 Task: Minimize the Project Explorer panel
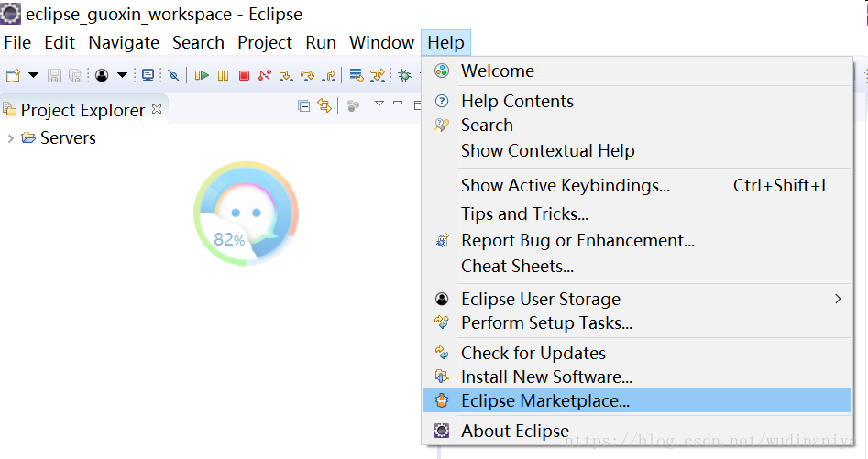coord(398,103)
